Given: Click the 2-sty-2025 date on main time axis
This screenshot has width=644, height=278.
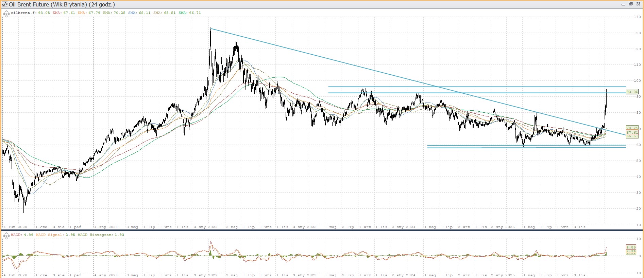Looking at the screenshot, I should pos(503,227).
